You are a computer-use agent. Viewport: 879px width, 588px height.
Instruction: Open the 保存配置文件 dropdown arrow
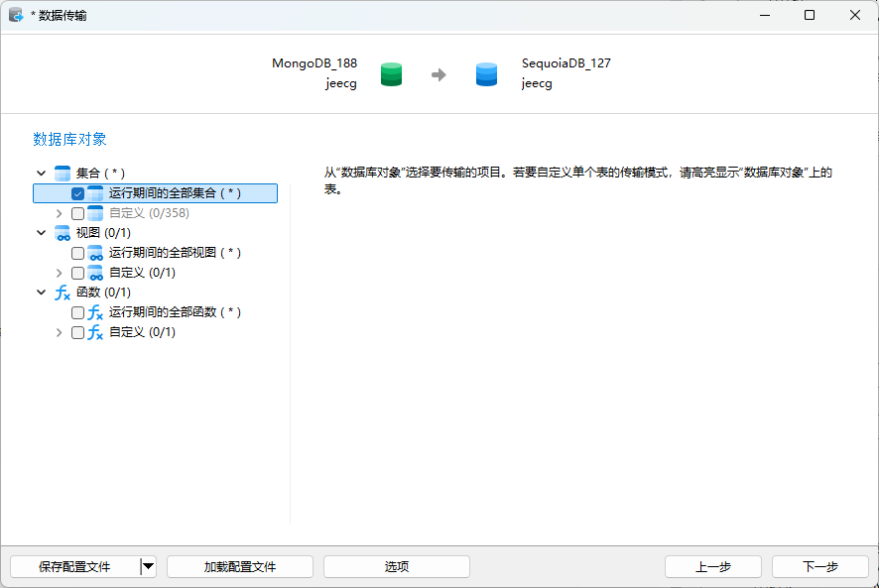pos(148,567)
